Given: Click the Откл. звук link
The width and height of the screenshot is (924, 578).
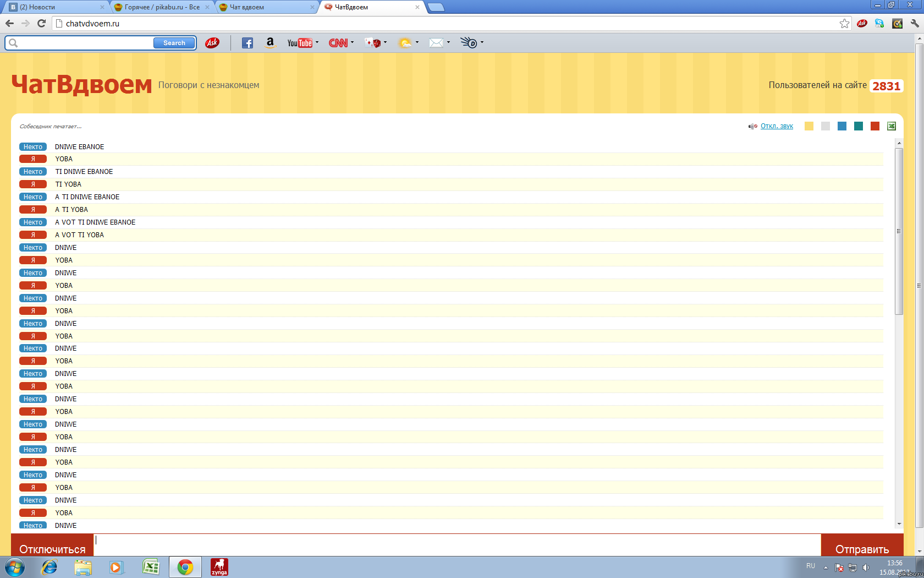Looking at the screenshot, I should coord(777,126).
